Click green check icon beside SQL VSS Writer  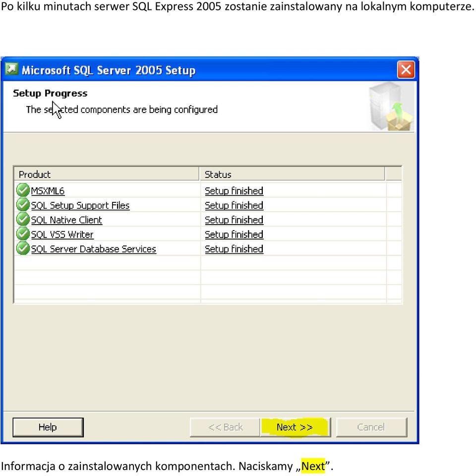pyautogui.click(x=23, y=234)
